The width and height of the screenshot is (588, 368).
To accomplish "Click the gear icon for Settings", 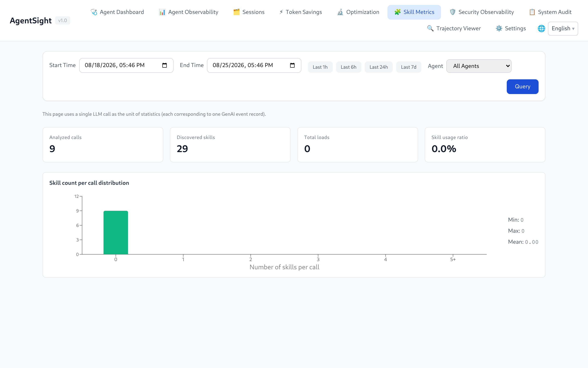I will pyautogui.click(x=499, y=28).
